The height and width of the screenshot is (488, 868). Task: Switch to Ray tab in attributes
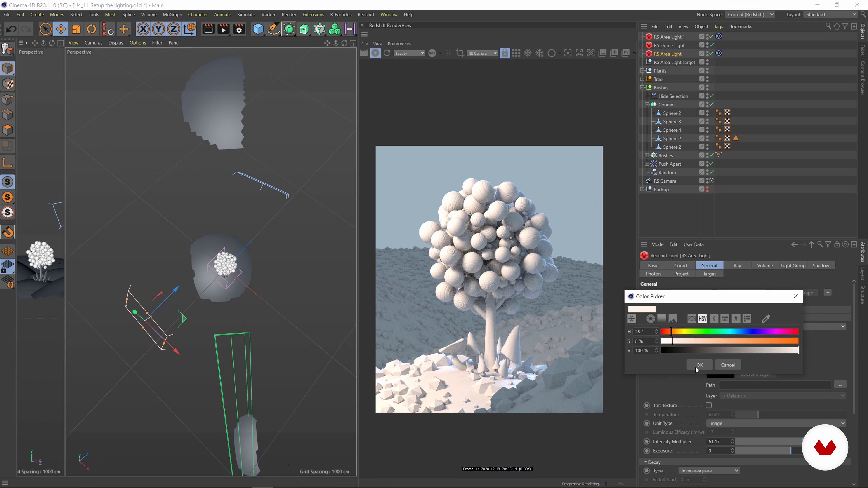[737, 266]
